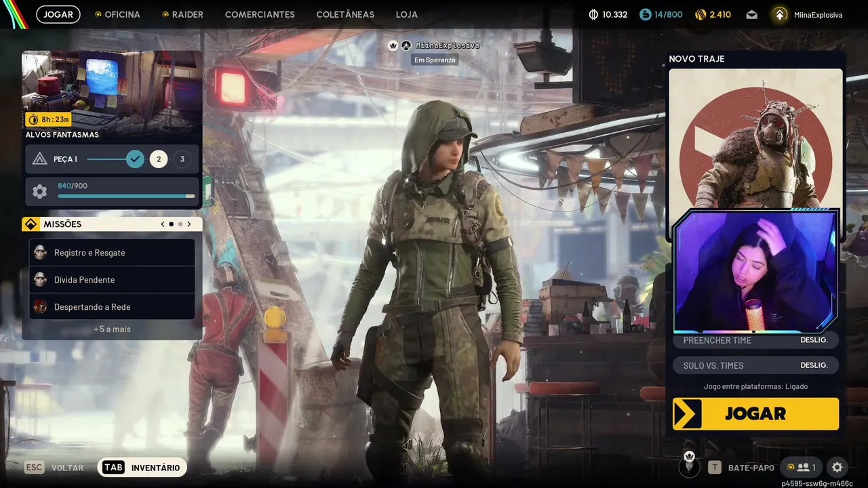Toggle the SOLO VS. TIMES setting
The height and width of the screenshot is (488, 868).
[755, 365]
